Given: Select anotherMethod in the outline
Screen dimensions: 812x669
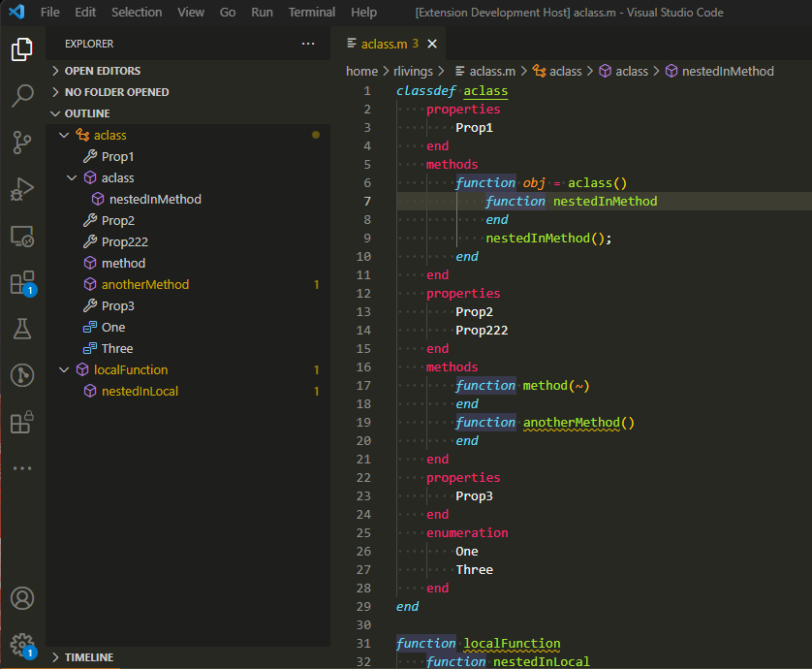Looking at the screenshot, I should [x=145, y=284].
